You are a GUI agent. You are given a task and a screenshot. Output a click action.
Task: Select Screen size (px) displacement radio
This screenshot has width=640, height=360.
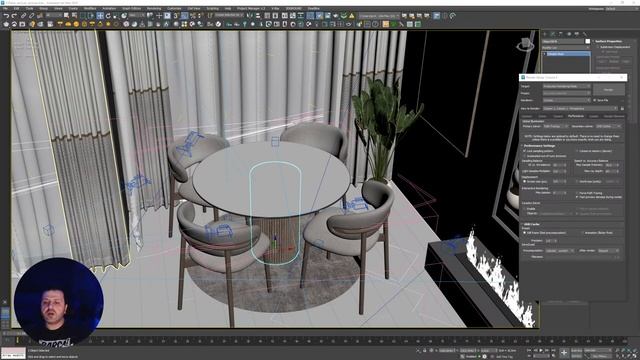[x=524, y=182]
